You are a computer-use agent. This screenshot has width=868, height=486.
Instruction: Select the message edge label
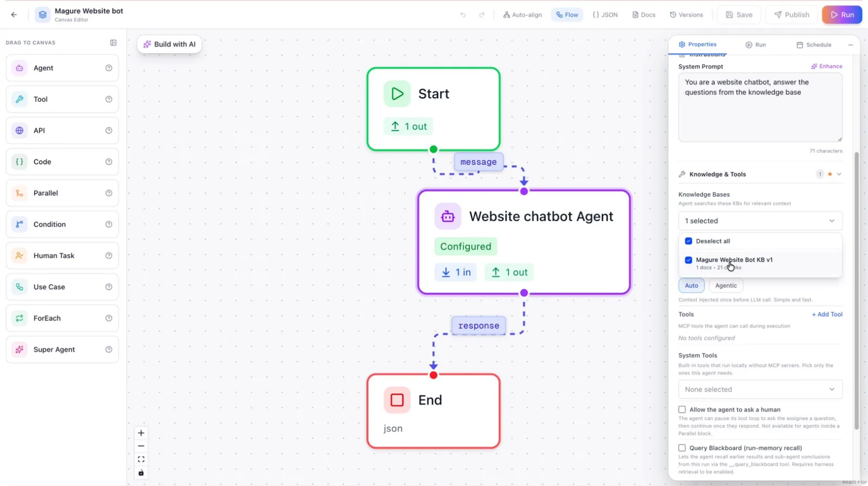click(x=478, y=162)
